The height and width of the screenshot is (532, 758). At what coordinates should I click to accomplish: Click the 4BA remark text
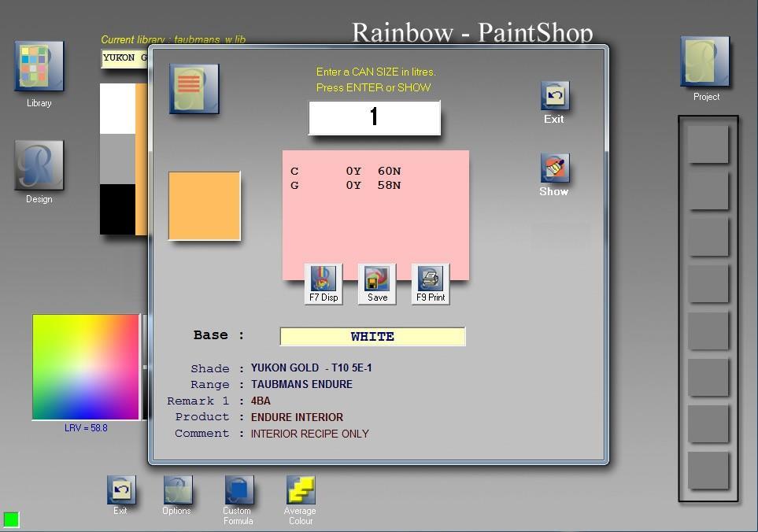point(261,401)
